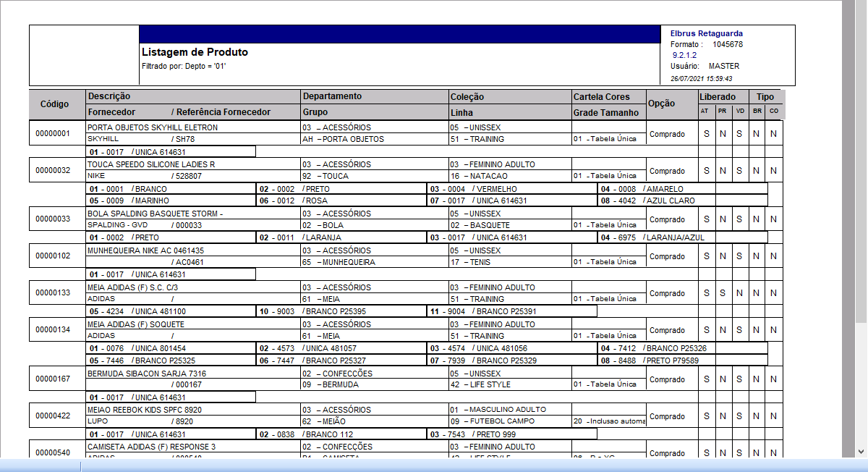The image size is (868, 472).
Task: Select color entry '02 - 0838 / BRANCO 112'
Action: [307, 434]
